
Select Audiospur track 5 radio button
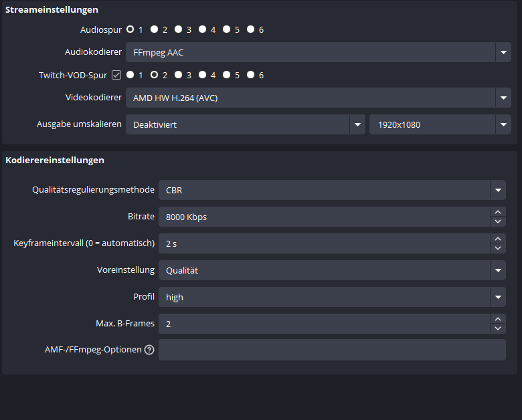point(226,29)
